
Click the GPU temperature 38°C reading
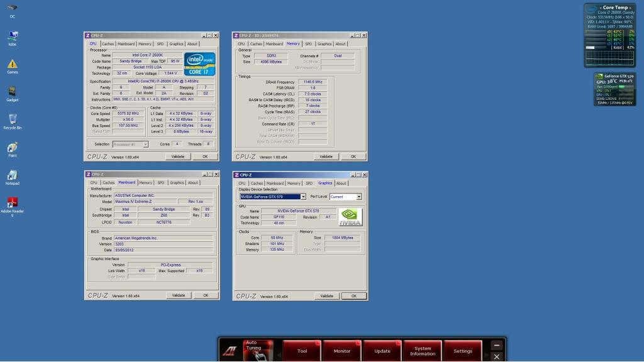(613, 81)
